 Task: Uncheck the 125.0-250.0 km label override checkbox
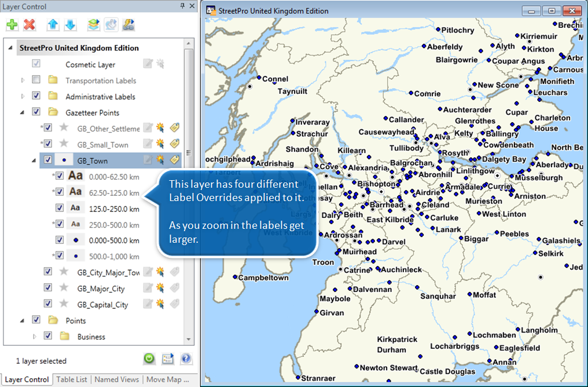point(59,208)
